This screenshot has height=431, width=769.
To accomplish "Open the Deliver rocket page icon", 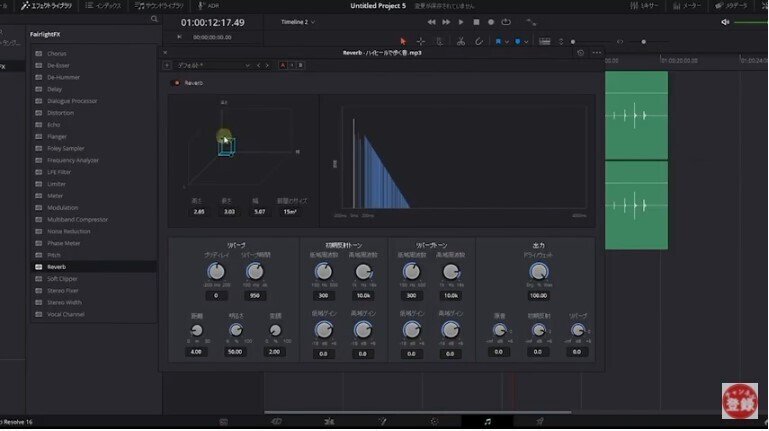I will pyautogui.click(x=540, y=422).
